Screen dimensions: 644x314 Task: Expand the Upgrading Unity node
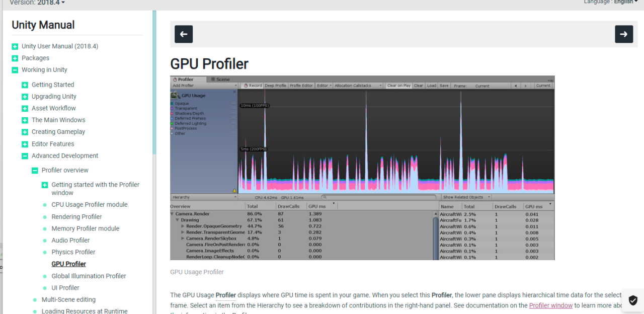point(25,97)
